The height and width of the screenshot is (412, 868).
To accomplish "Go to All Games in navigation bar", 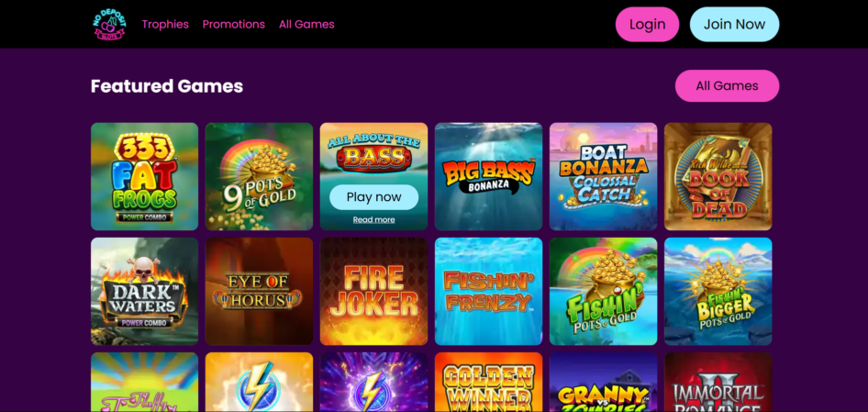I will pos(306,25).
